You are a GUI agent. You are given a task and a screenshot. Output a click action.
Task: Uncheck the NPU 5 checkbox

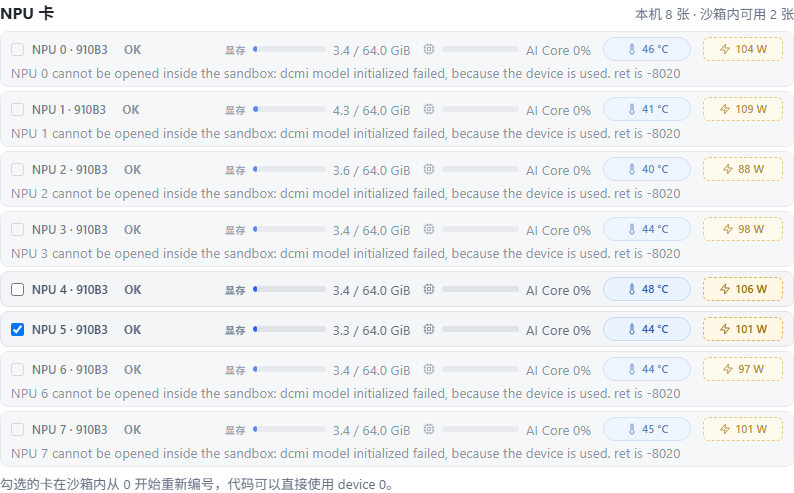(17, 330)
